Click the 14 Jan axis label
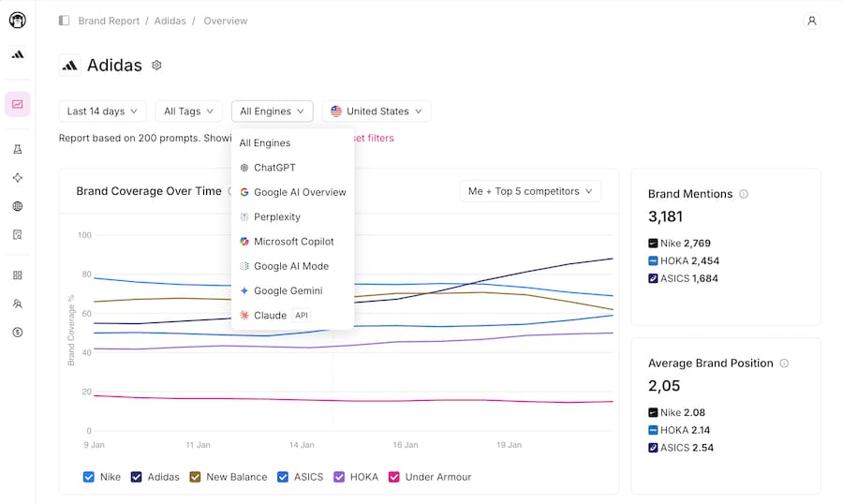Viewport: 843px width, 504px height. [x=302, y=445]
